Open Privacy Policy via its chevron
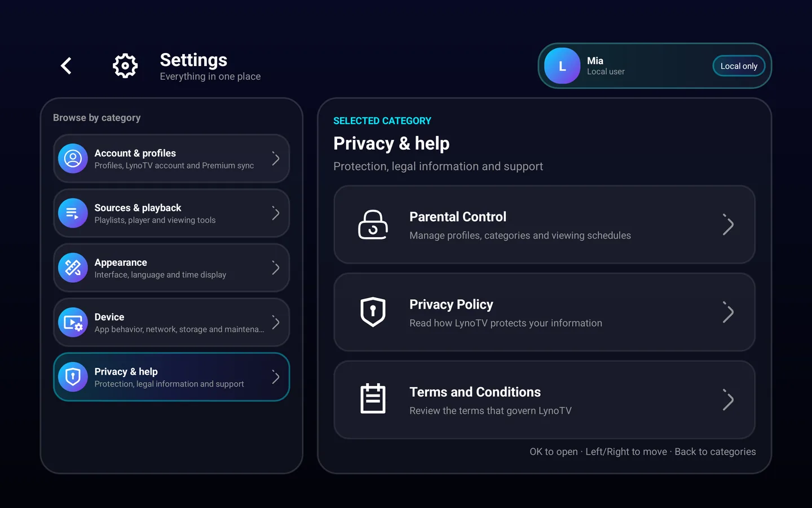The image size is (812, 508). pos(728,312)
